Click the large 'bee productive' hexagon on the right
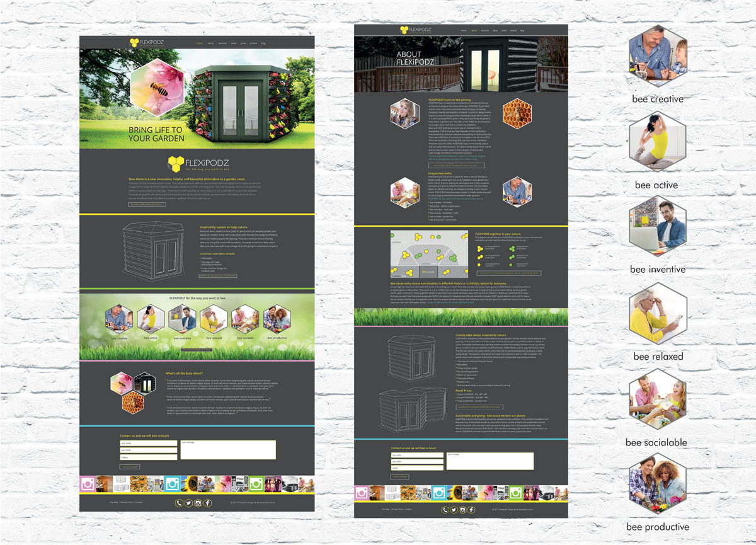Viewport: 756px width, 545px height. pos(658,484)
